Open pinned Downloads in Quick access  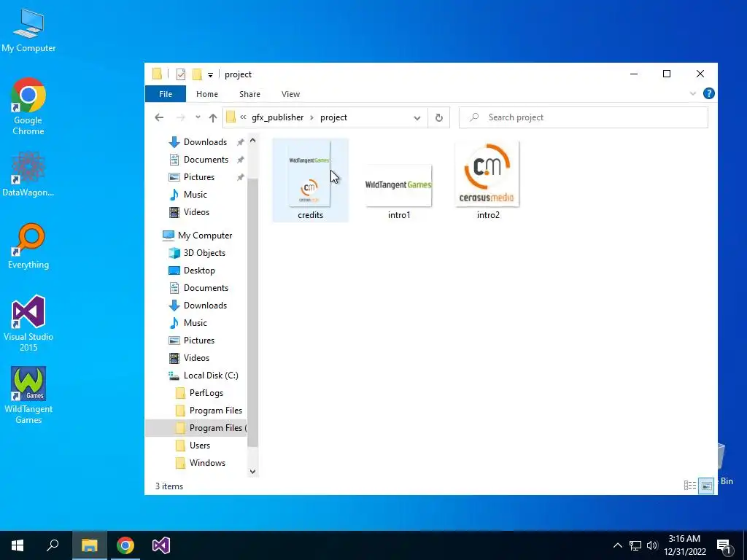point(205,142)
